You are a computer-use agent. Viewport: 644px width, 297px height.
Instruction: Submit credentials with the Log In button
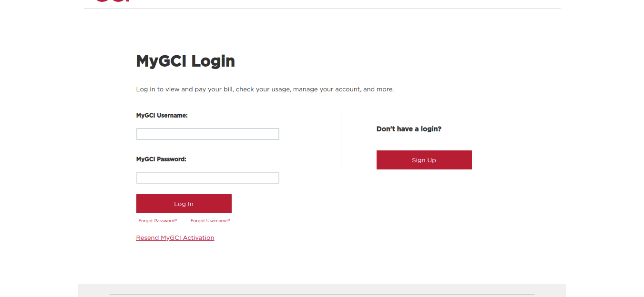pyautogui.click(x=184, y=204)
